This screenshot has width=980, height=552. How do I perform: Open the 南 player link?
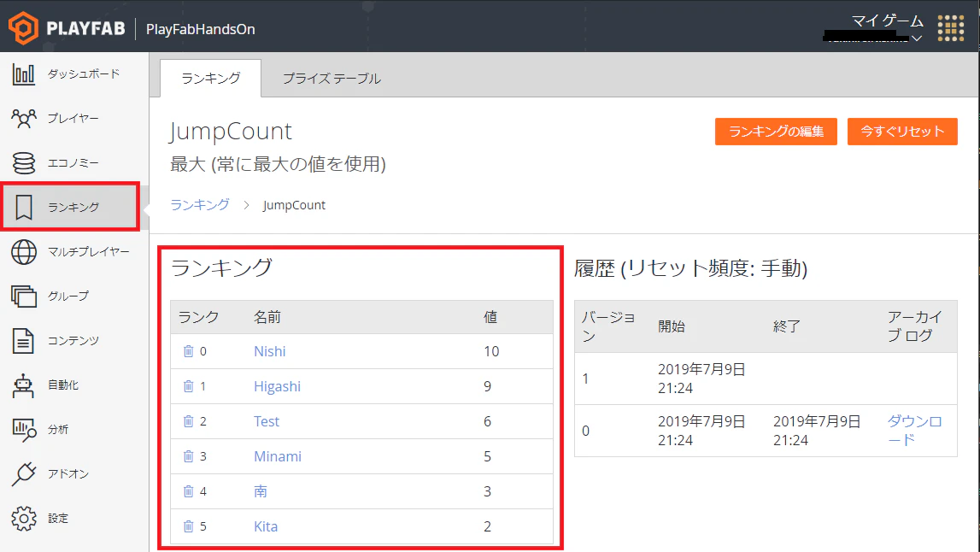(x=261, y=491)
